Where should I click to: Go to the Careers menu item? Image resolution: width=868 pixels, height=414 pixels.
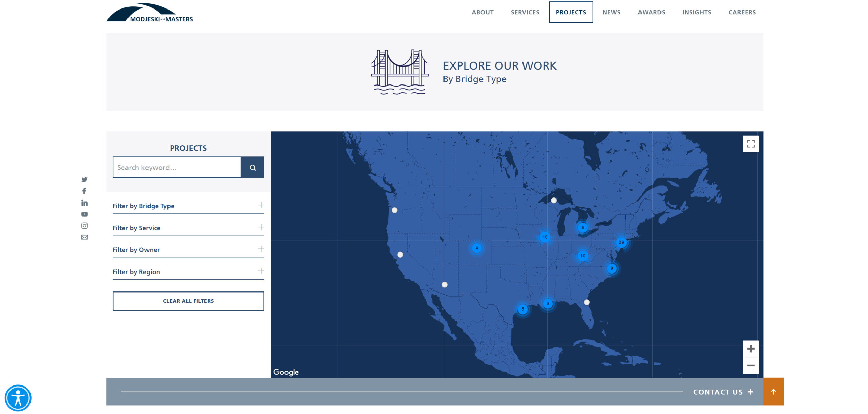[742, 12]
